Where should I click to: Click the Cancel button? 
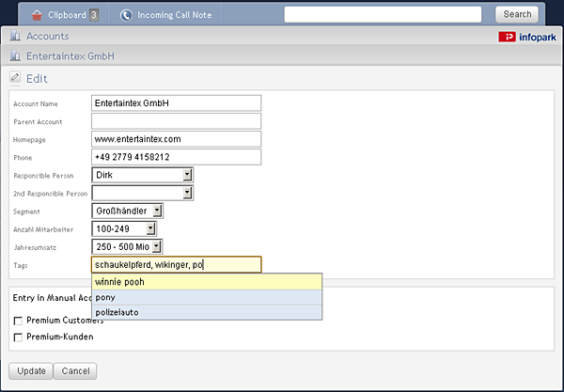(75, 370)
